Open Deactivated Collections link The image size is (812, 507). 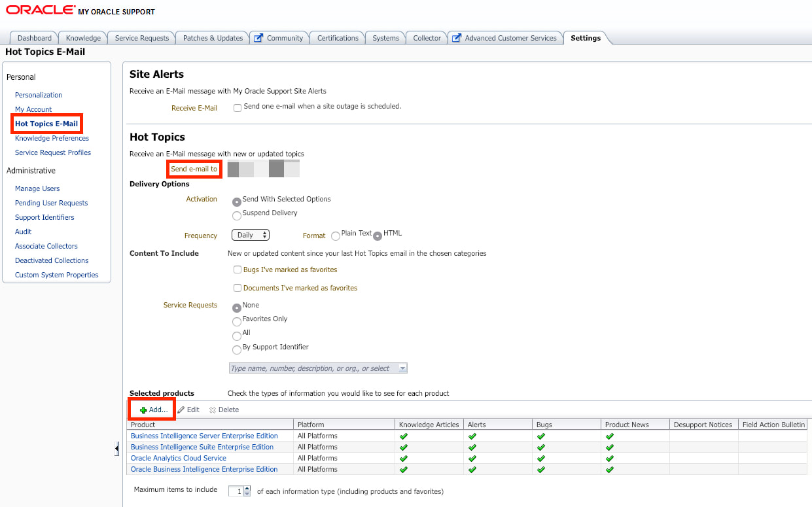[52, 260]
